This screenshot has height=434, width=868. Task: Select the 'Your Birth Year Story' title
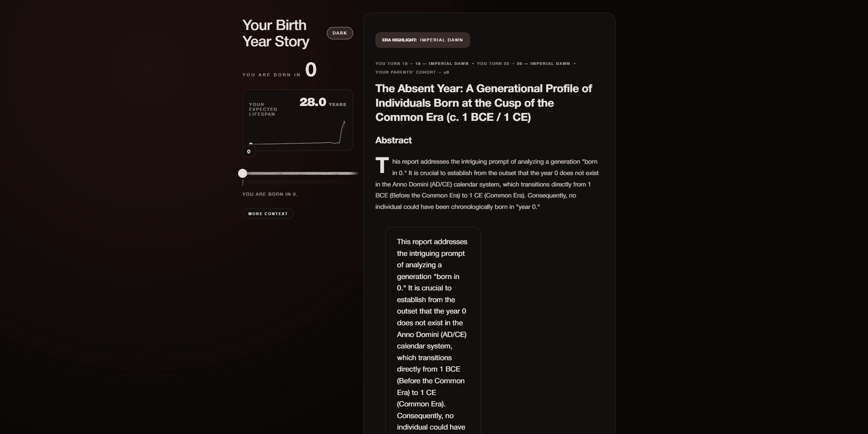(x=275, y=33)
